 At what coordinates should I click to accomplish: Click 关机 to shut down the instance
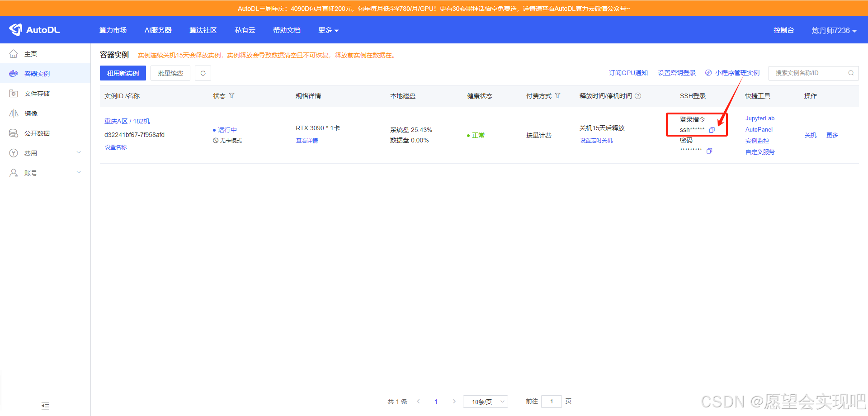pyautogui.click(x=811, y=135)
